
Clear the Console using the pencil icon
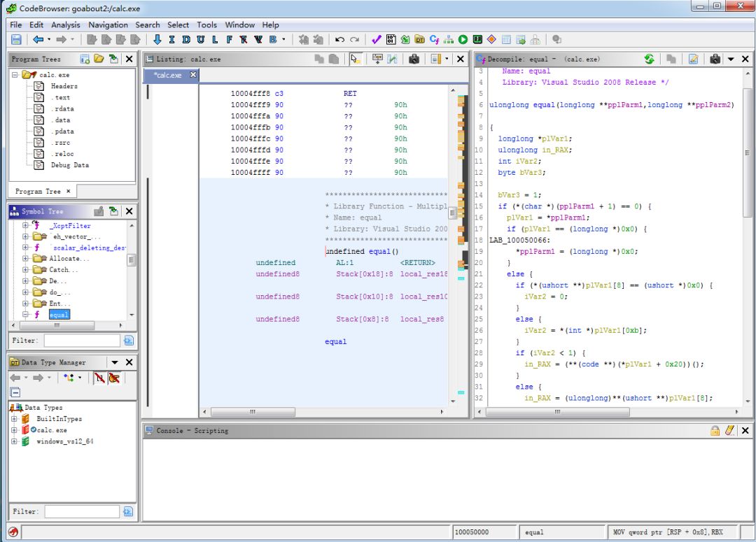pyautogui.click(x=729, y=431)
